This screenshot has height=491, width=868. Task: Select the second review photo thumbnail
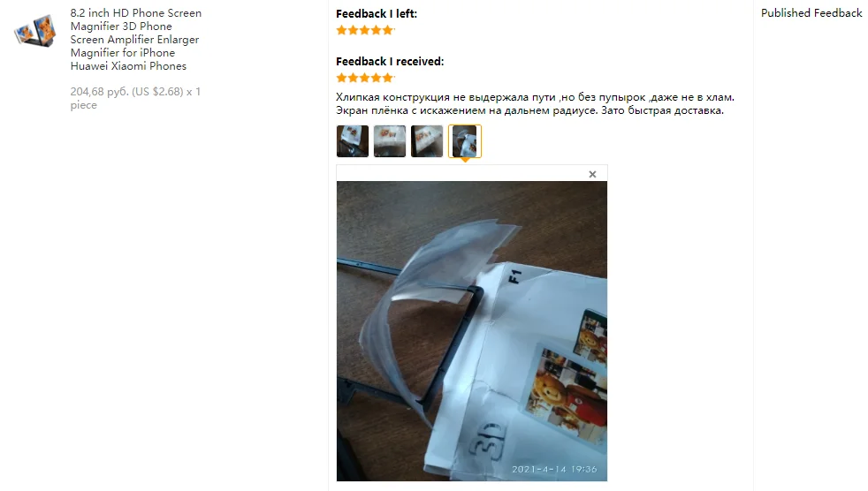point(390,141)
